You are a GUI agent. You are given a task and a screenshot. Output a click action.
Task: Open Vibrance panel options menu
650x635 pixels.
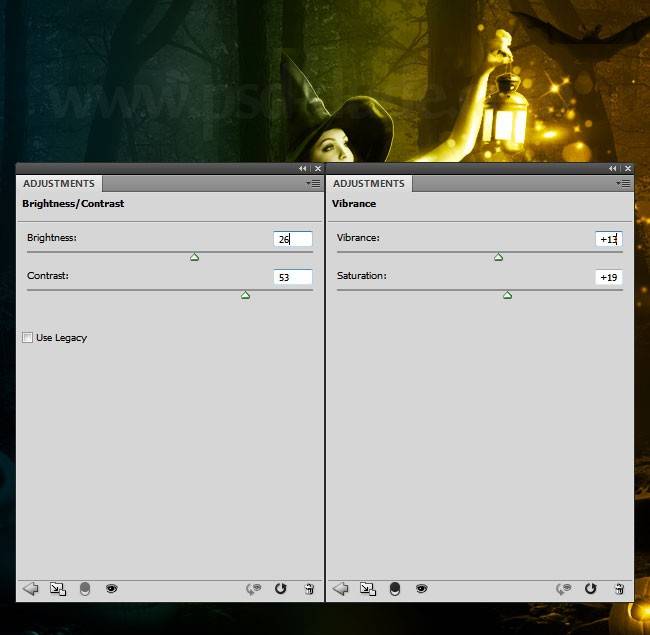tap(623, 183)
